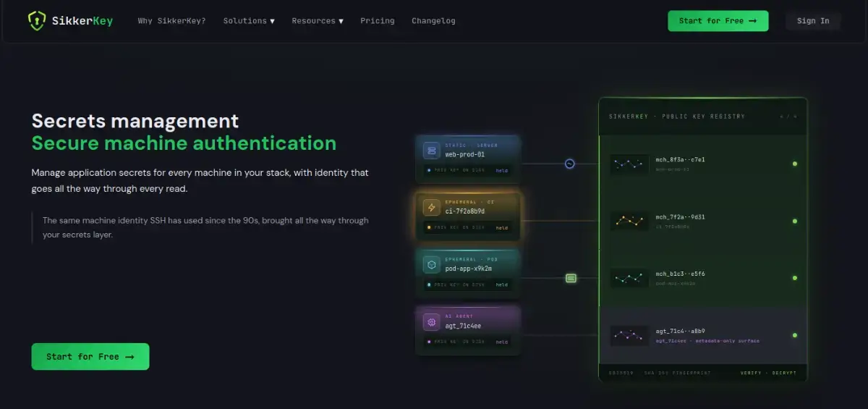Click the SikkerKey Public Key Registry header
868x409 pixels.
click(676, 117)
